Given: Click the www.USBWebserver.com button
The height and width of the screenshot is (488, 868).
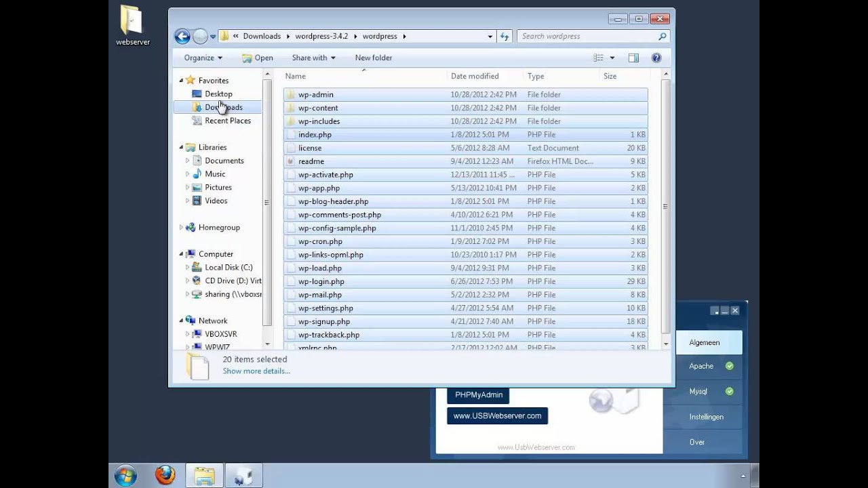Looking at the screenshot, I should tap(497, 415).
